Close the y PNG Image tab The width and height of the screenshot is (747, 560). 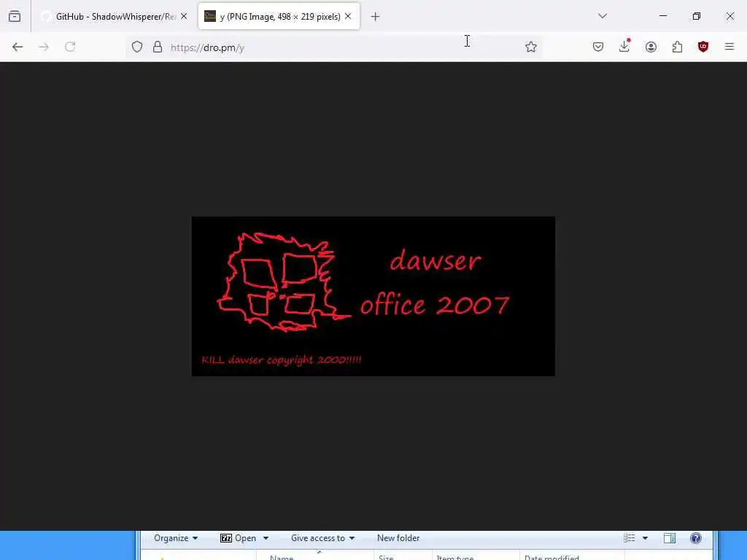348,16
